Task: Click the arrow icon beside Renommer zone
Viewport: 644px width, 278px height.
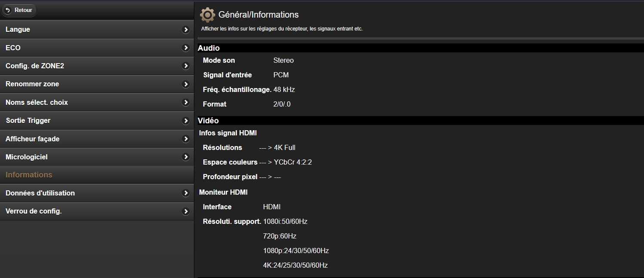Action: click(x=186, y=84)
